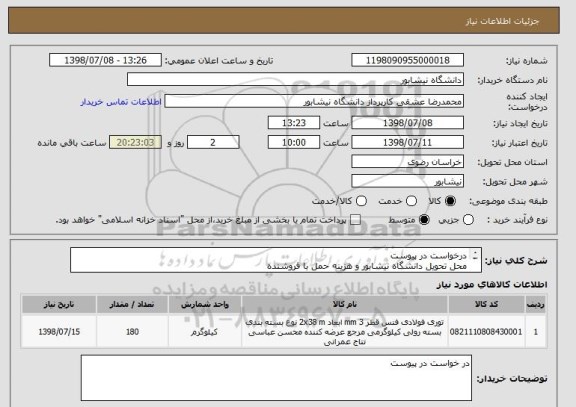
Task: Click the public announcement date-time field
Action: tap(105, 60)
